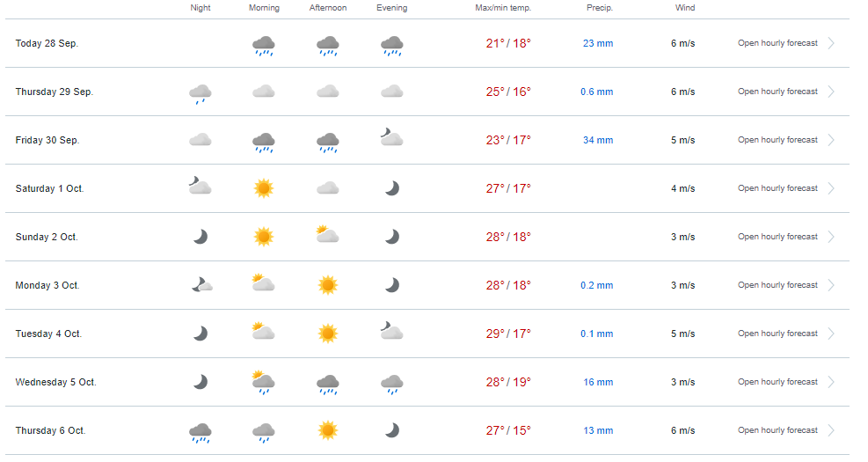Click Thursday 6 Oct. evening moon icon
The image size is (868, 462).
tap(392, 429)
